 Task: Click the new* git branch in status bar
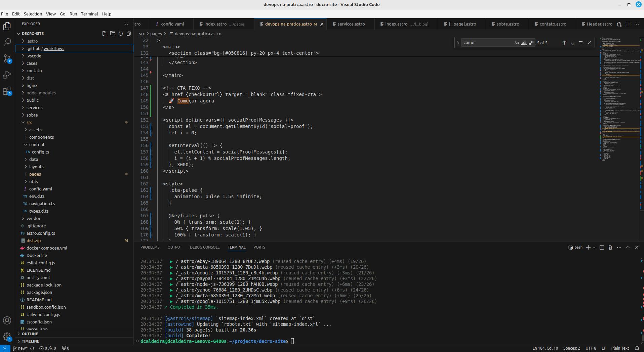[x=21, y=348]
